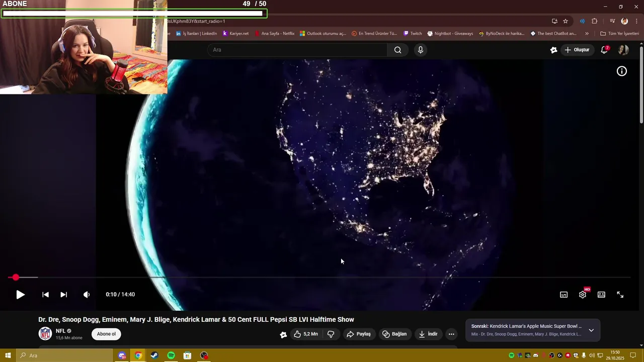Click the YouTube search field
Image resolution: width=644 pixels, height=362 pixels.
297,50
